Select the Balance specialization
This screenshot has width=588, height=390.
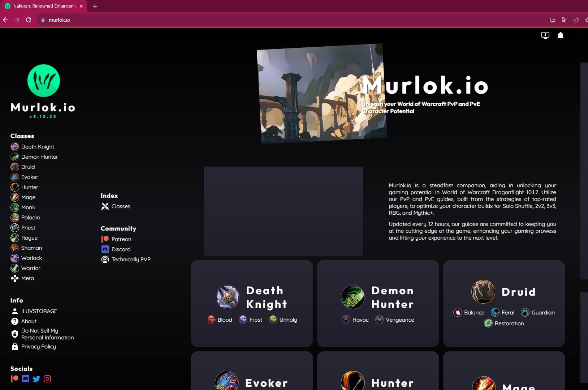pos(469,313)
